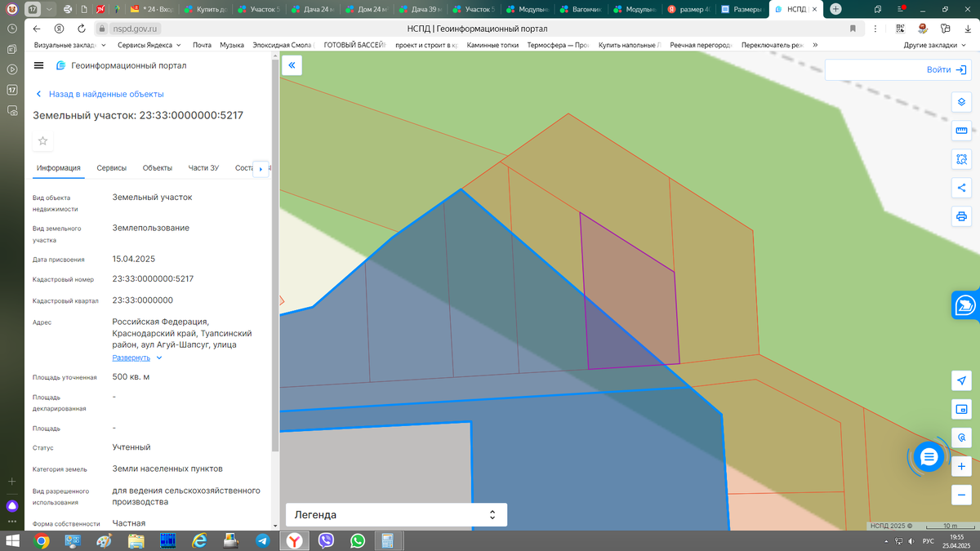Click the print map icon

tap(961, 216)
